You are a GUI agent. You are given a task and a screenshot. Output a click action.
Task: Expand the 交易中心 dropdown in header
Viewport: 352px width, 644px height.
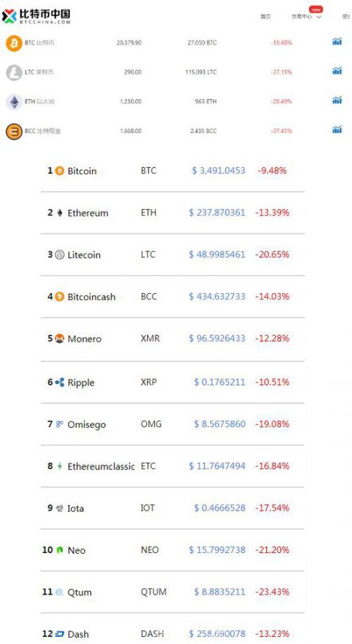point(306,17)
